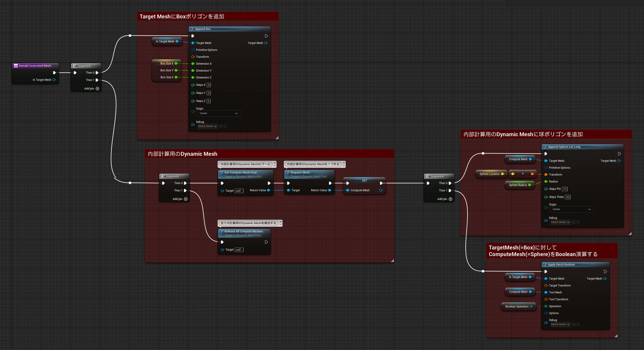
Task: Click Operation pin on Apply Mesh Boolean
Action: [546, 306]
